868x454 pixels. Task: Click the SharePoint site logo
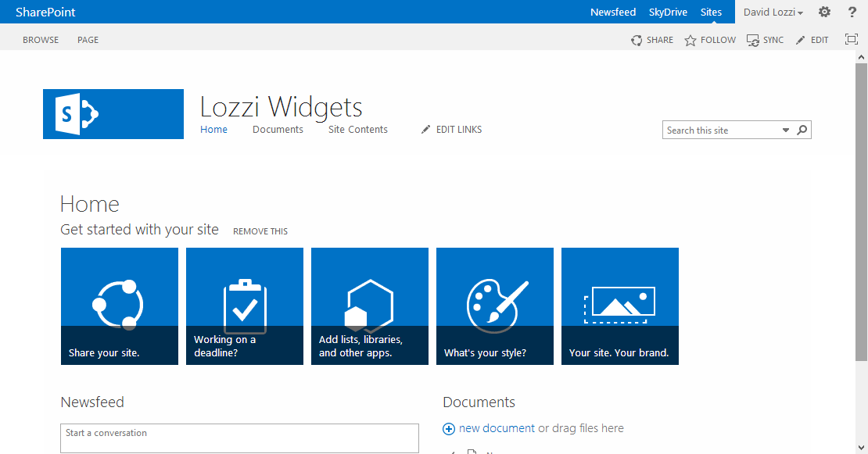(x=113, y=114)
